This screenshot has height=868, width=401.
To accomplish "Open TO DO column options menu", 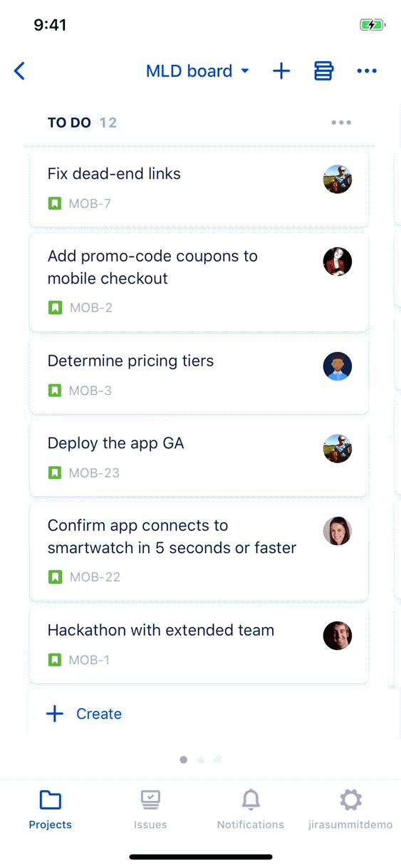I will [341, 123].
